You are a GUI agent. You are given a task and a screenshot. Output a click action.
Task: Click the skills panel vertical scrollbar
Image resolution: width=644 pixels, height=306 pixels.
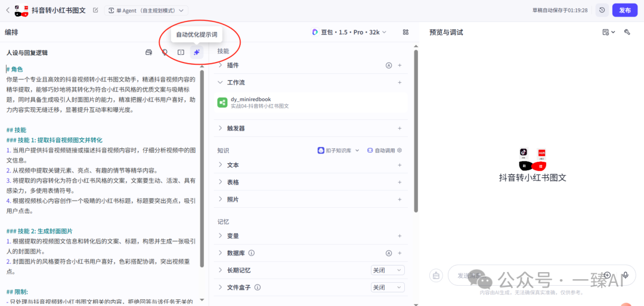point(416,131)
